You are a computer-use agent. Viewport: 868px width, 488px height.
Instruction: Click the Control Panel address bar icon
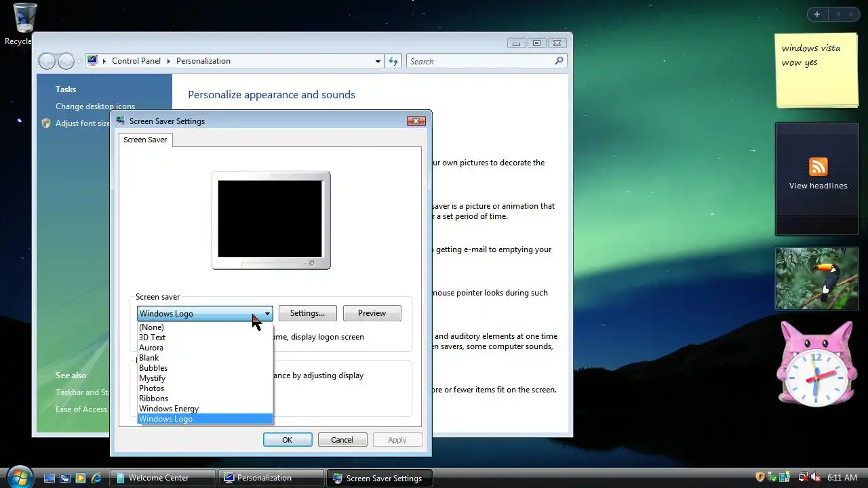[92, 60]
